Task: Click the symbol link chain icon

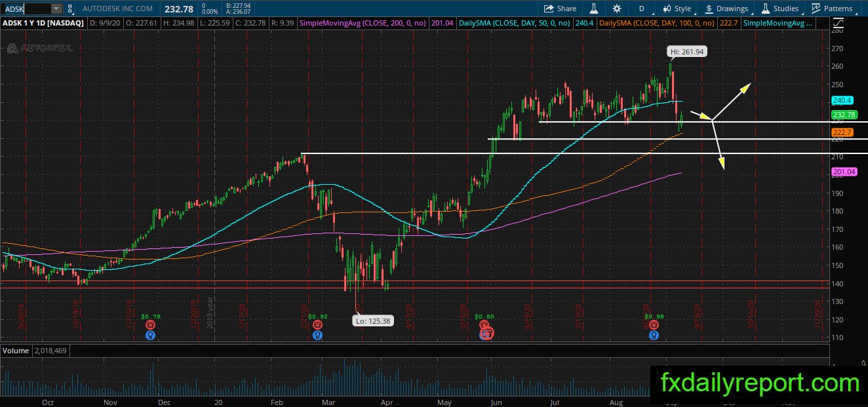Action: [70, 9]
